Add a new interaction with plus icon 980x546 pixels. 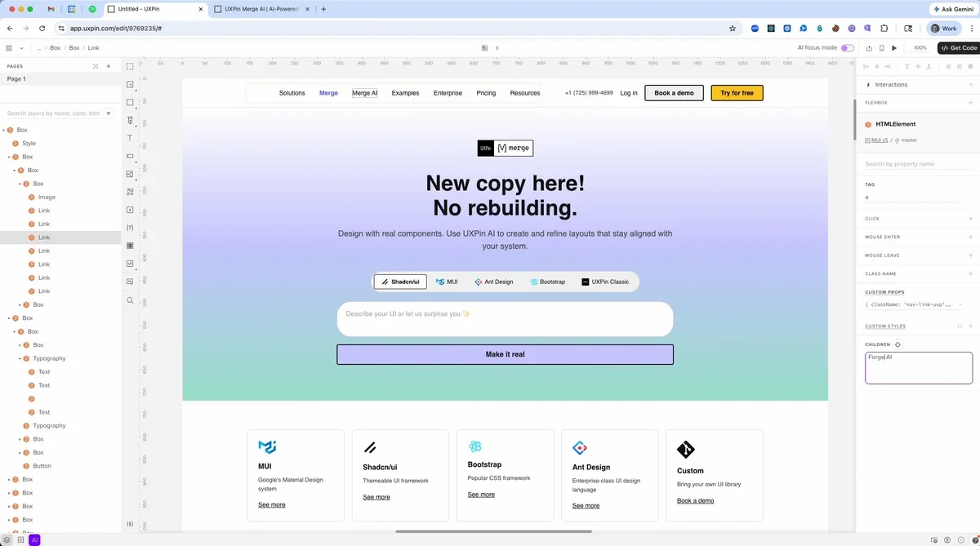pos(970,85)
